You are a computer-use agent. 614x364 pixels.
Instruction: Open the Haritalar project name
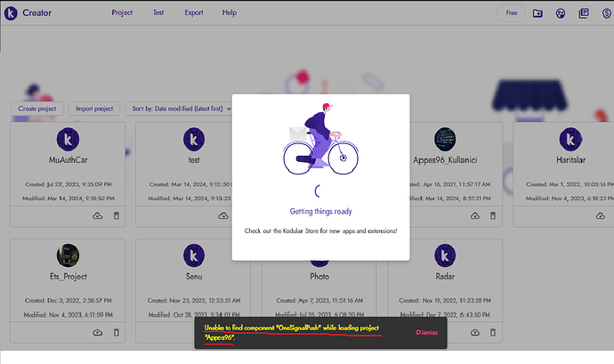pos(571,160)
